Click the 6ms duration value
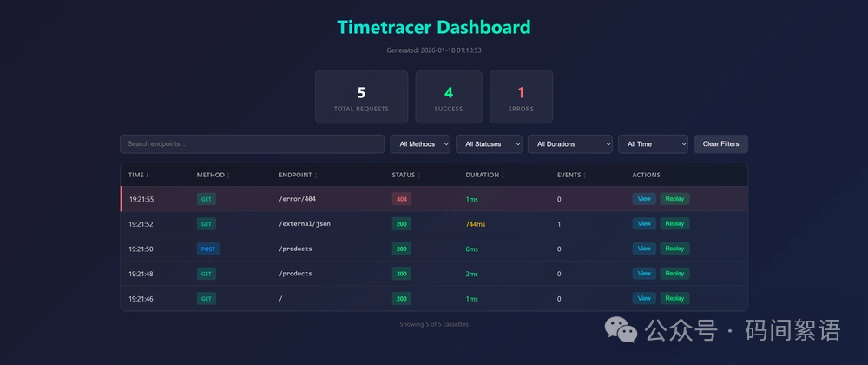Screen dimensions: 868x365 tap(471, 249)
